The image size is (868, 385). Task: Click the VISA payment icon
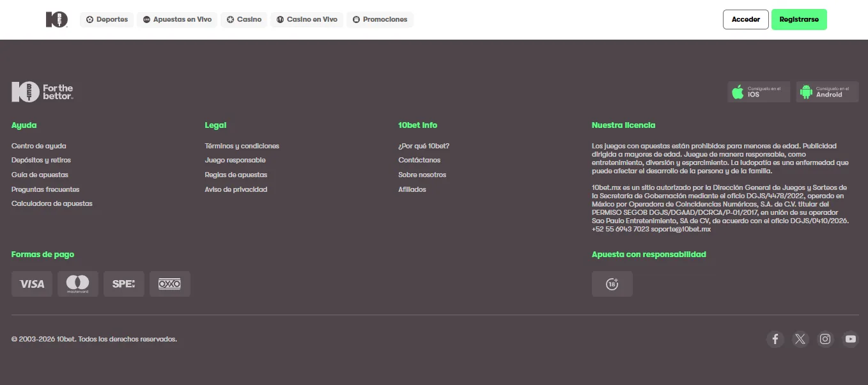coord(32,284)
